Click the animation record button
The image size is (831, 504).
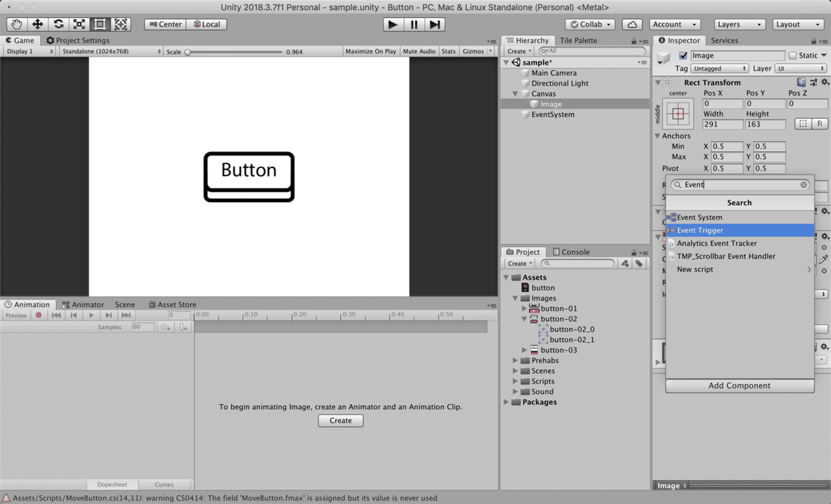pos(39,316)
